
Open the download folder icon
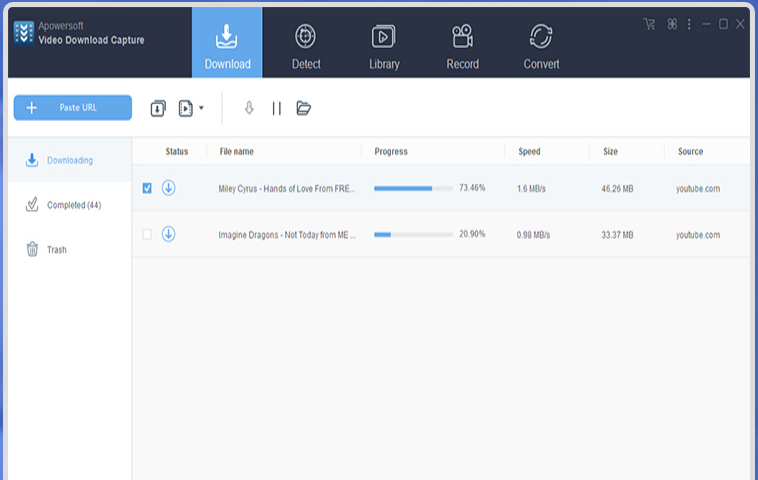click(304, 108)
